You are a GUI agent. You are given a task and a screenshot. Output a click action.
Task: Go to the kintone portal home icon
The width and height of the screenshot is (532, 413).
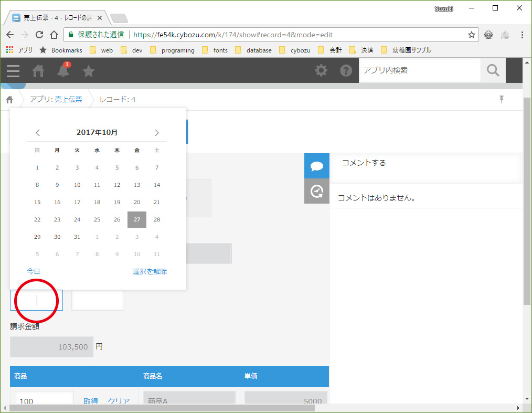(38, 71)
